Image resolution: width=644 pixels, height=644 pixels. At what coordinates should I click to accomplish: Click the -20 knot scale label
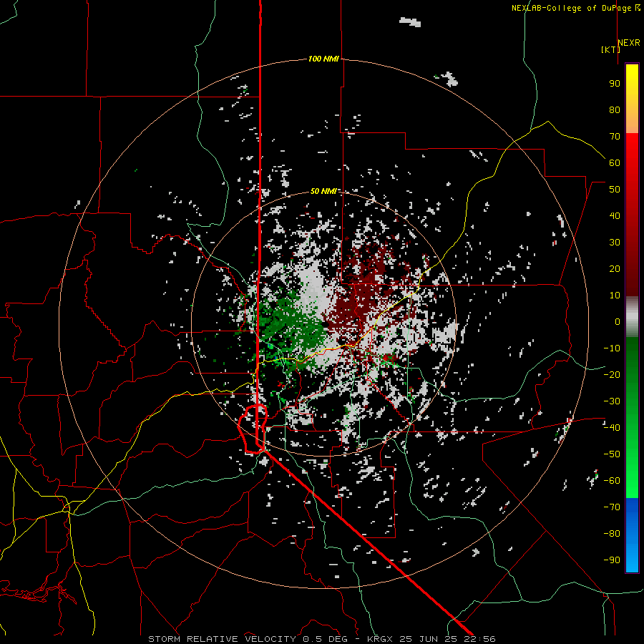coord(612,374)
